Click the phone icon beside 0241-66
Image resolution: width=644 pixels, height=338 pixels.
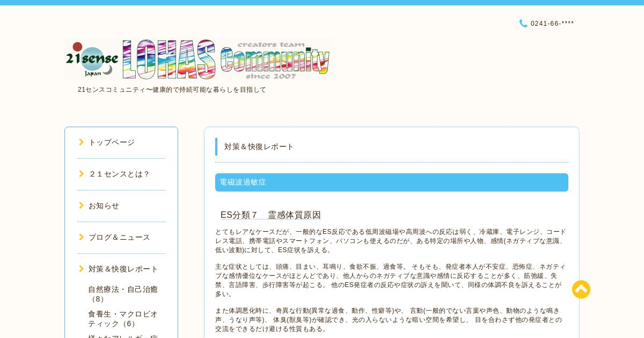[523, 24]
